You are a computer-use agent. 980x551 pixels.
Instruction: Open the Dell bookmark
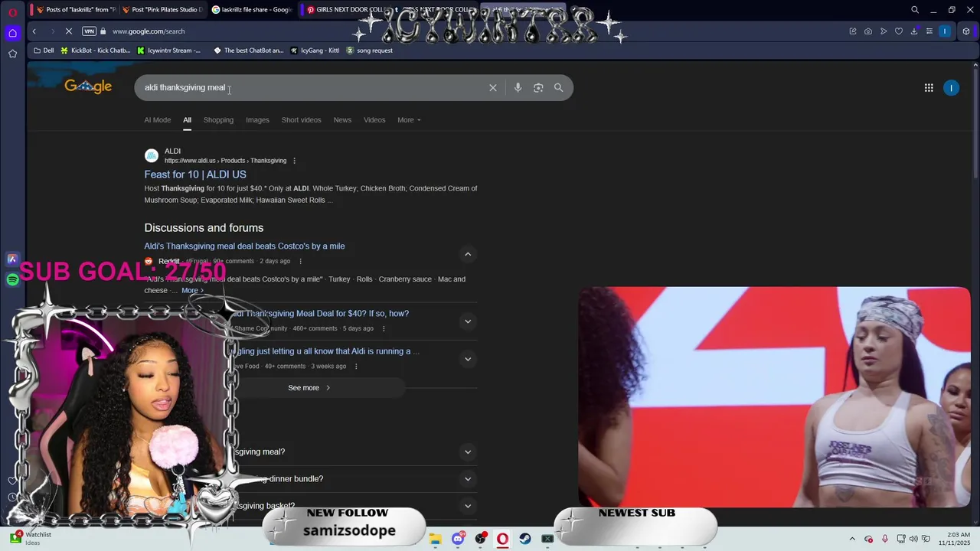click(44, 51)
